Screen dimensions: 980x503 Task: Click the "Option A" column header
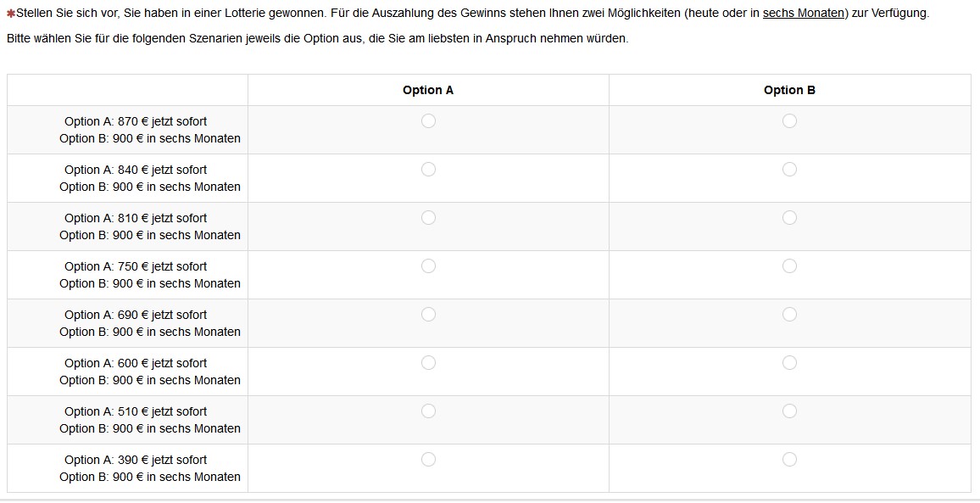pyautogui.click(x=428, y=90)
